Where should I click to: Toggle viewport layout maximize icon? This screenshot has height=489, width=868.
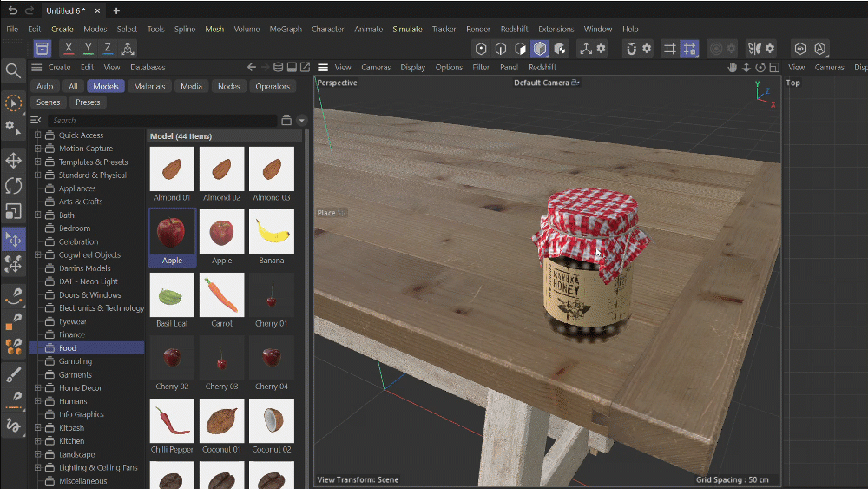(774, 67)
